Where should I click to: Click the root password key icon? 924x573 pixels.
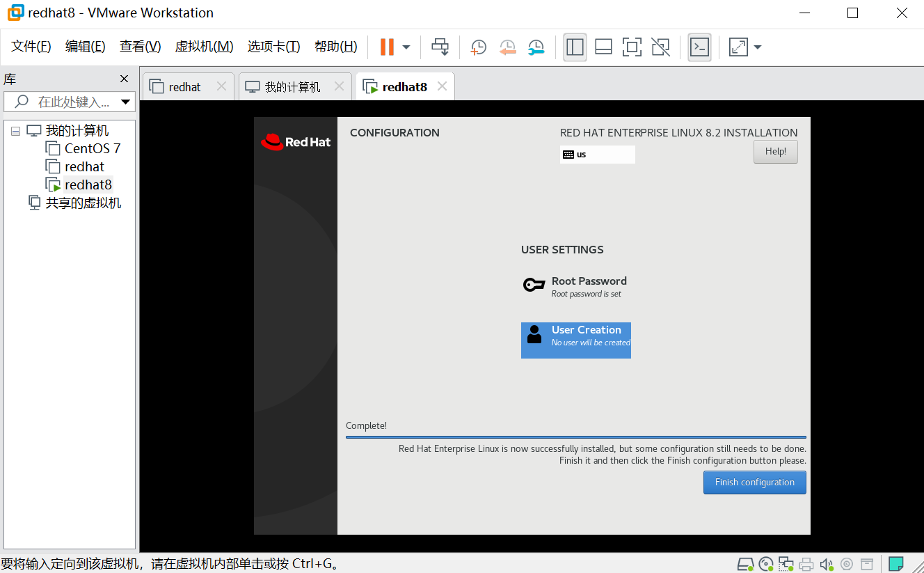[x=534, y=285]
